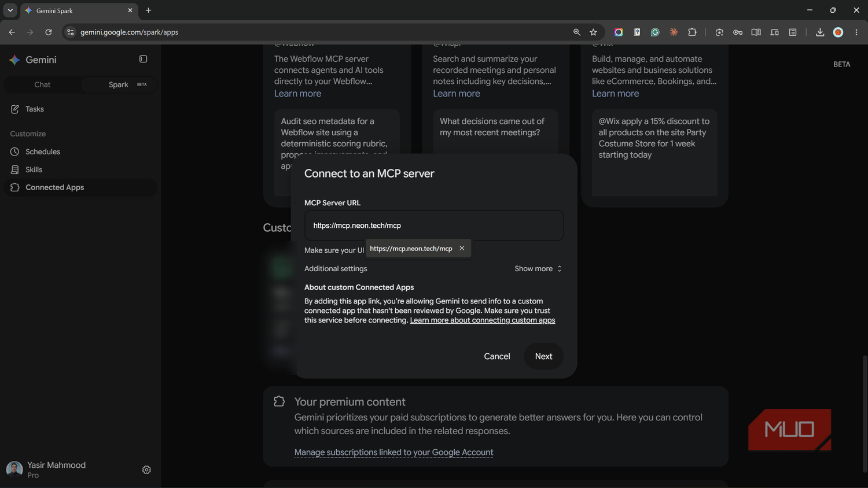This screenshot has width=868, height=488.
Task: Click the Connected Apps puzzle icon
Action: click(15, 187)
